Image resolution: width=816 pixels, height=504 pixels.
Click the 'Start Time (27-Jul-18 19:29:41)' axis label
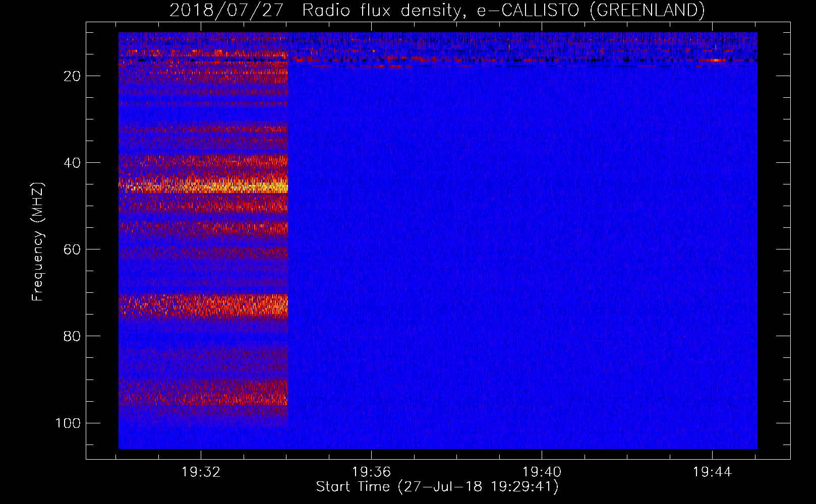[x=437, y=487]
